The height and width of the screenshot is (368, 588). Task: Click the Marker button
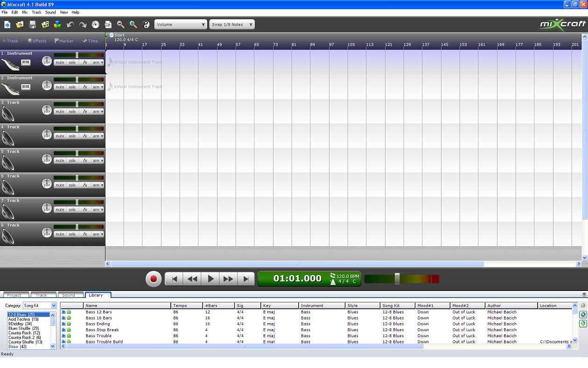(64, 41)
